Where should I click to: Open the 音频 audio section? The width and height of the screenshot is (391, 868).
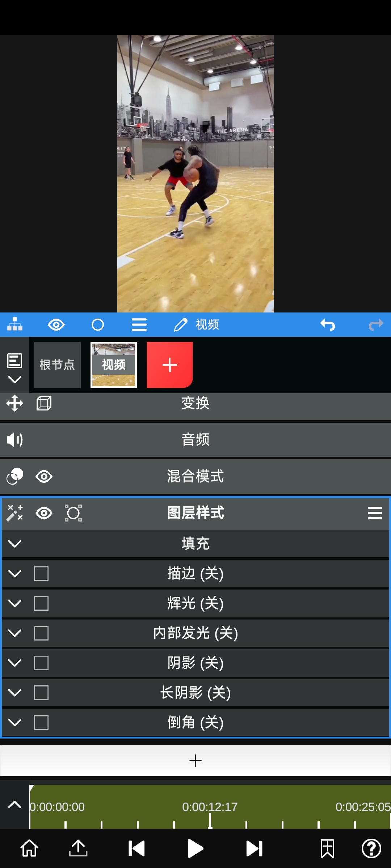tap(195, 440)
